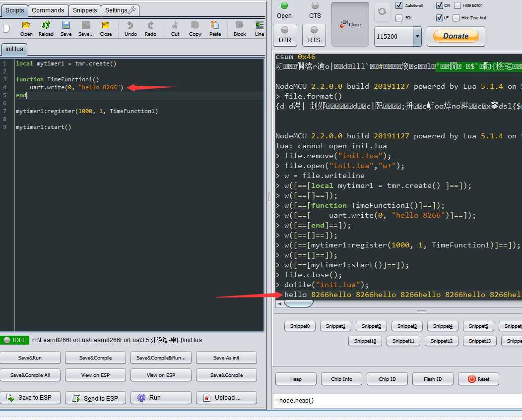Image resolution: width=522 pixels, height=420 pixels.
Task: Click the IDLE status indicator
Action: [15, 340]
